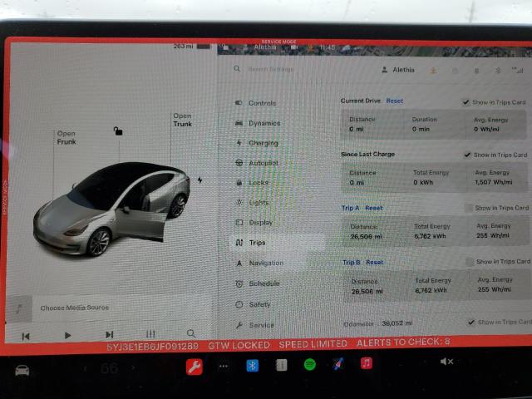The width and height of the screenshot is (532, 399).
Task: Open the Alethia driver profile
Action: [x=398, y=70]
